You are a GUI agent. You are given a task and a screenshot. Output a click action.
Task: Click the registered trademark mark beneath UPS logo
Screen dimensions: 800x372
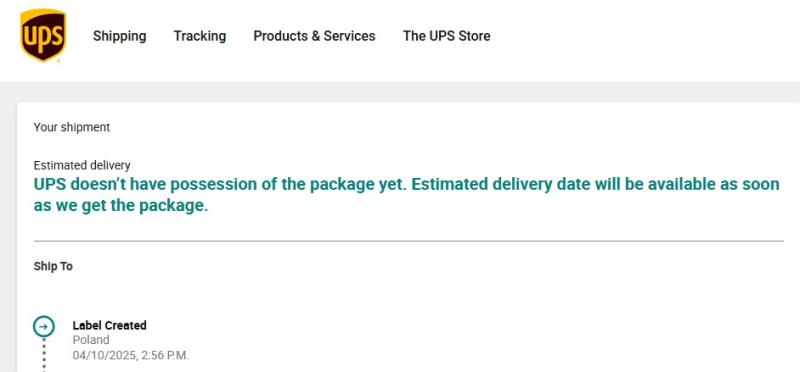point(58,61)
